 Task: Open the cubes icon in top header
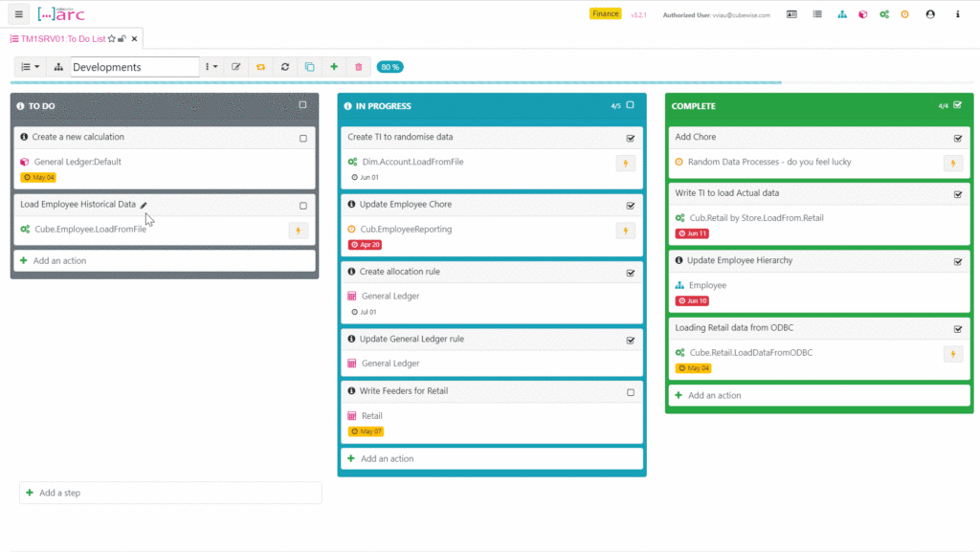pyautogui.click(x=862, y=14)
